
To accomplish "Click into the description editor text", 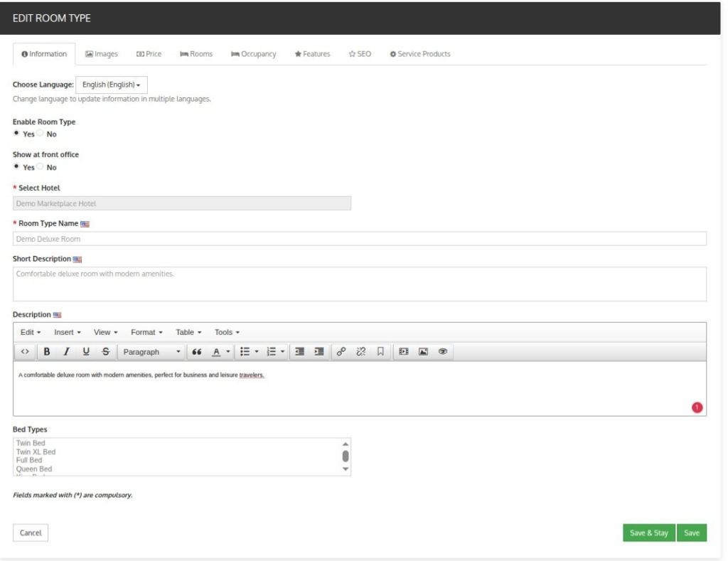I will (141, 375).
